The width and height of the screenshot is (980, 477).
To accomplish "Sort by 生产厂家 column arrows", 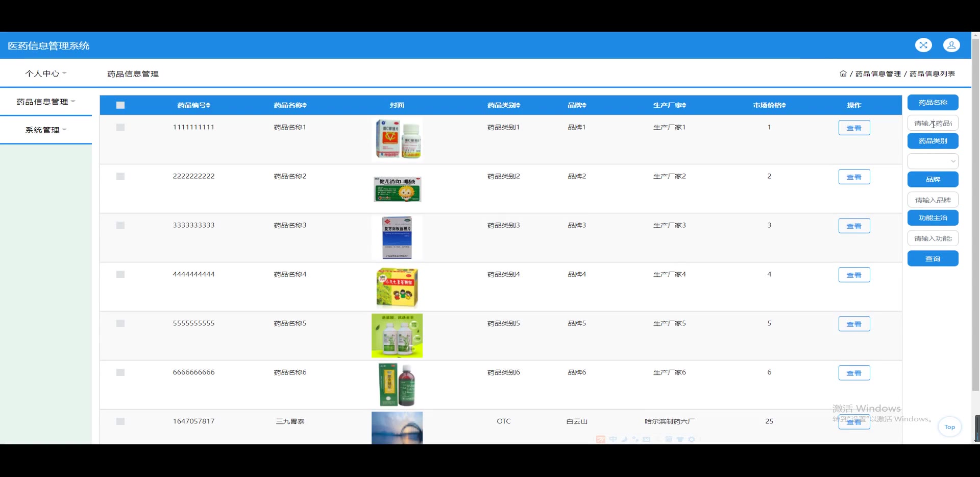I will click(684, 105).
